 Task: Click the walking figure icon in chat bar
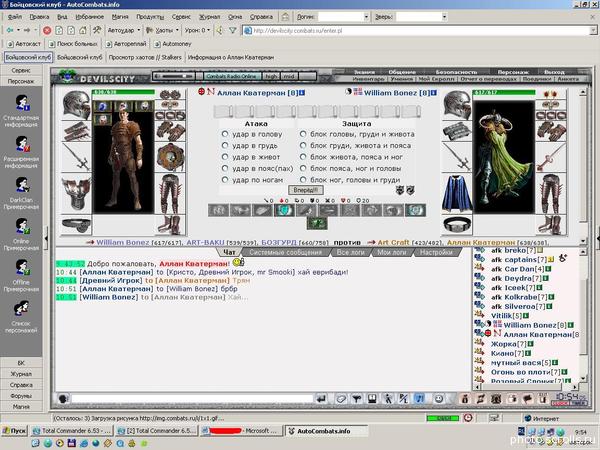(x=388, y=399)
